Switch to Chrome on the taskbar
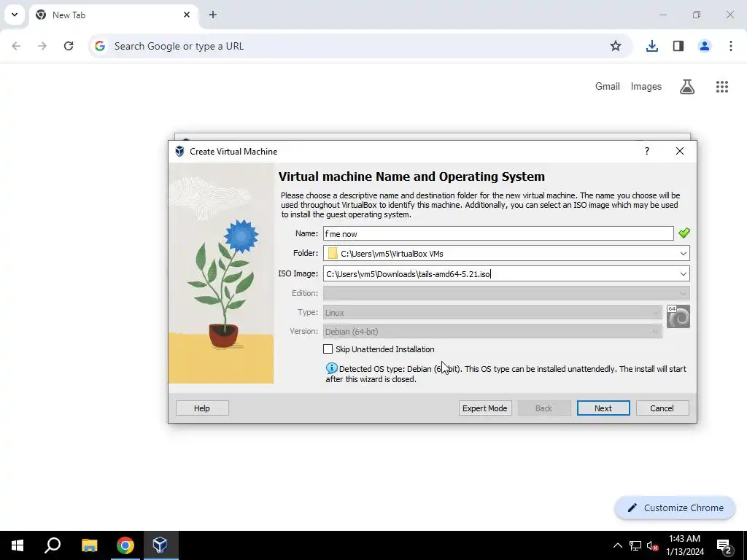The image size is (747, 560). [125, 545]
